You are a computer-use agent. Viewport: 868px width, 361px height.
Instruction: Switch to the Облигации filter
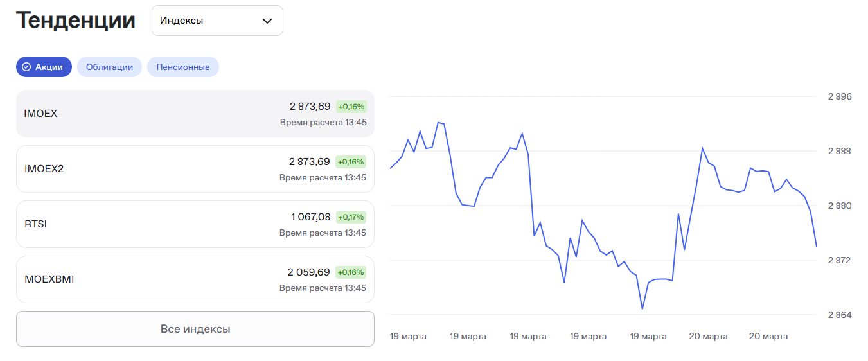click(109, 67)
